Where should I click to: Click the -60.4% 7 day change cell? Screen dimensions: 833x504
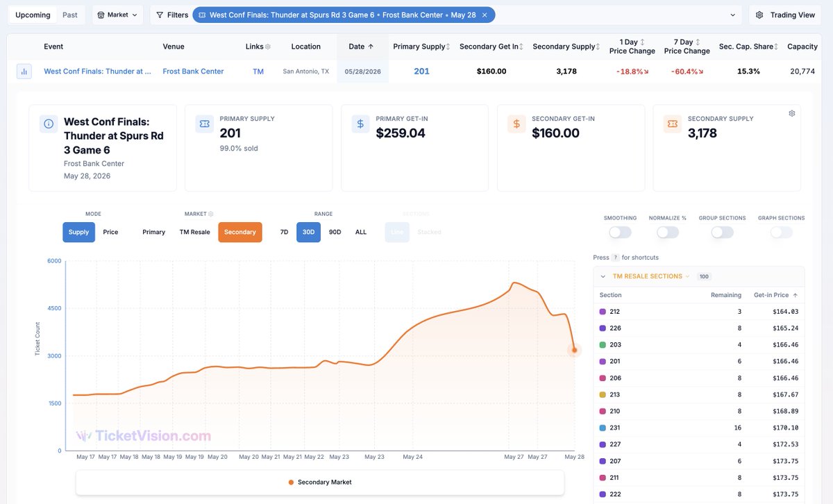(x=687, y=72)
